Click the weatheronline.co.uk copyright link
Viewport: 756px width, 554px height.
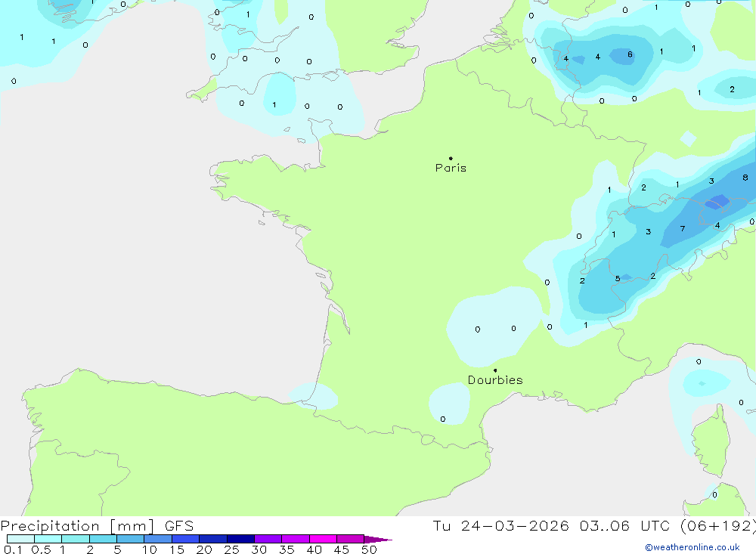tap(692, 547)
